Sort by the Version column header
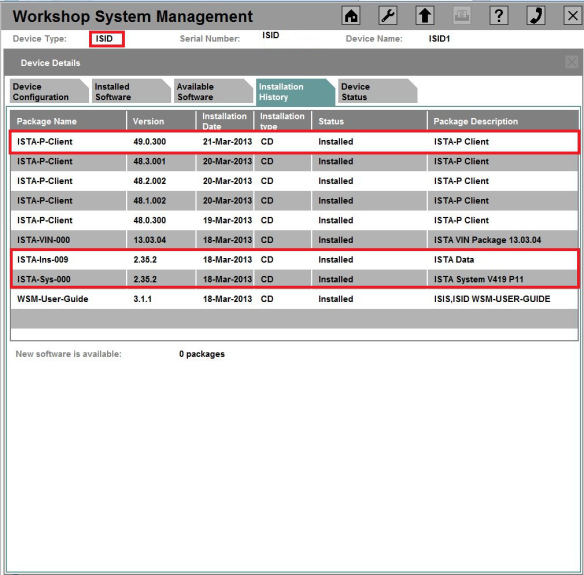584x575 pixels. [x=161, y=121]
